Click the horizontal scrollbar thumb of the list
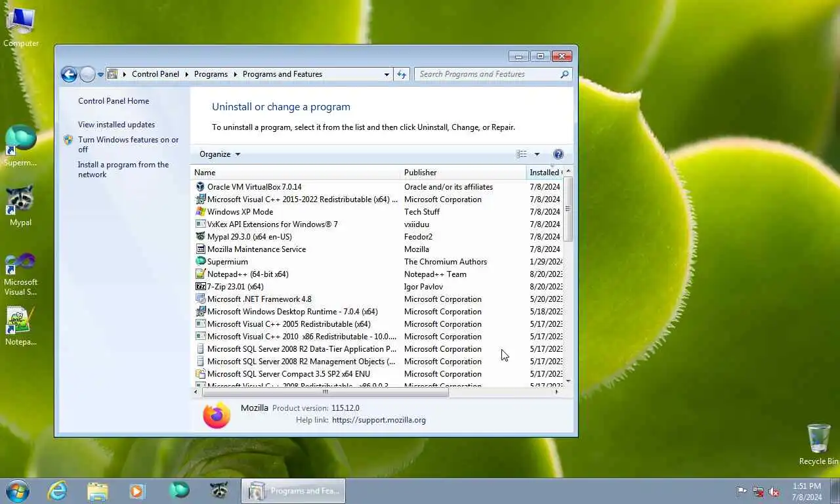 pyautogui.click(x=325, y=392)
